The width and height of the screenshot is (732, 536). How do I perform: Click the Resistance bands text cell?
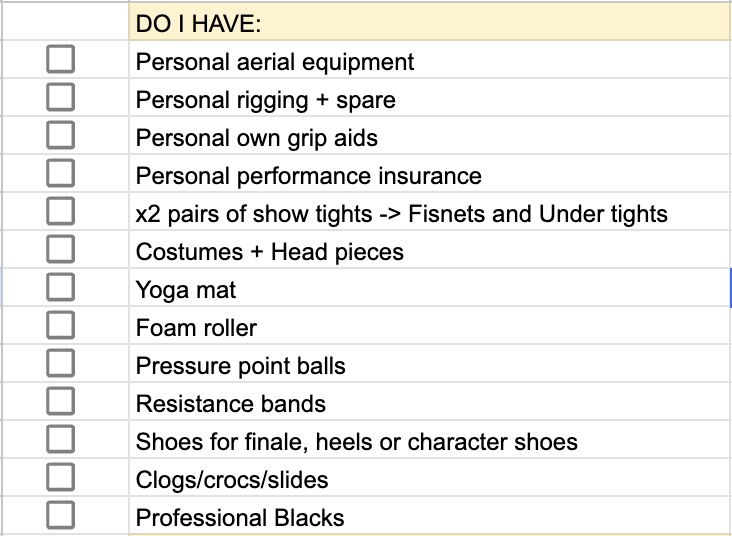click(430, 402)
